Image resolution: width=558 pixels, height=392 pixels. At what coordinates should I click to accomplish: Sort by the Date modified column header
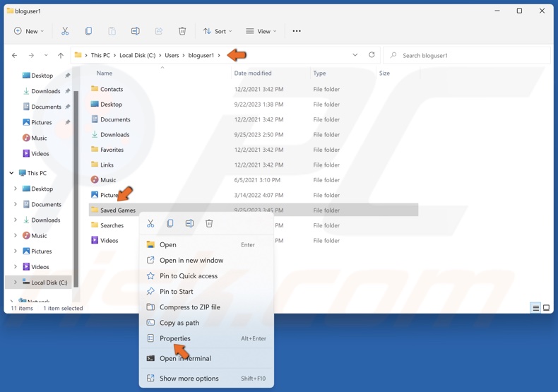click(253, 73)
